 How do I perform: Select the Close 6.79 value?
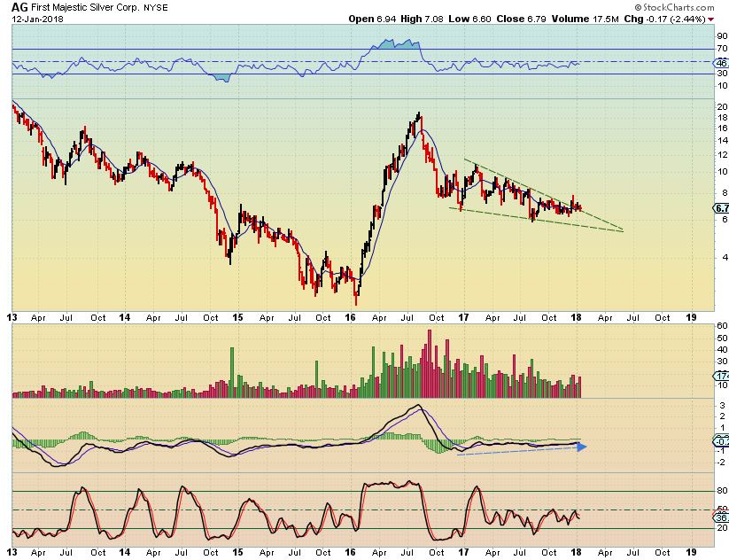[x=521, y=19]
